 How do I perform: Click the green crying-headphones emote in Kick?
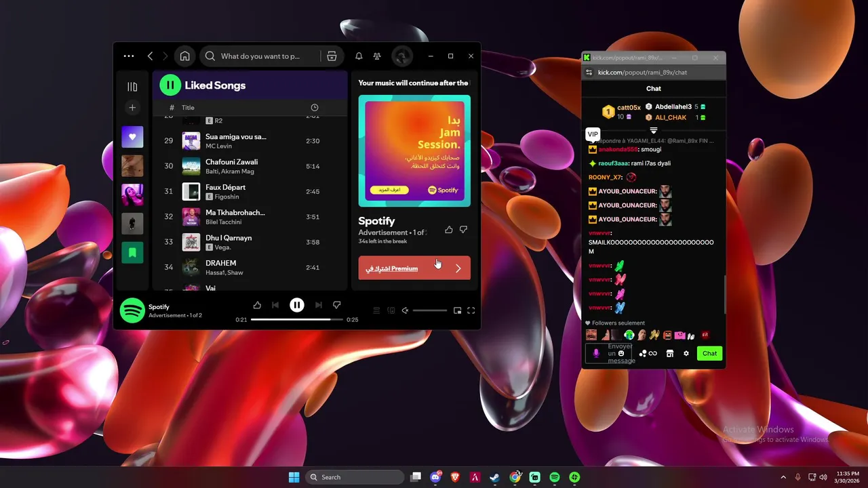(629, 335)
